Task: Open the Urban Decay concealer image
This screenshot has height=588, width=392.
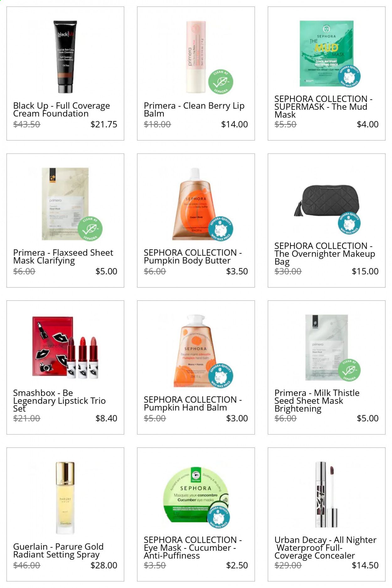Action: (326, 495)
